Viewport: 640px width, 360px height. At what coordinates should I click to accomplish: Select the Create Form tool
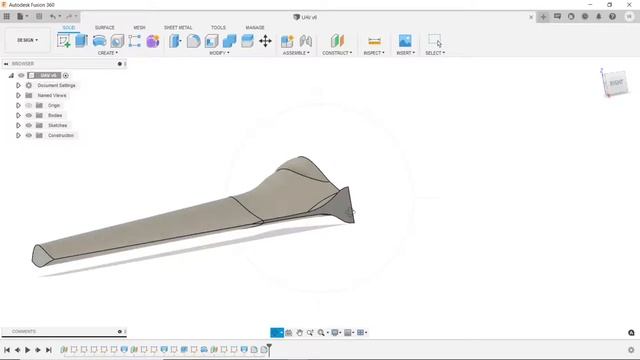click(x=153, y=41)
